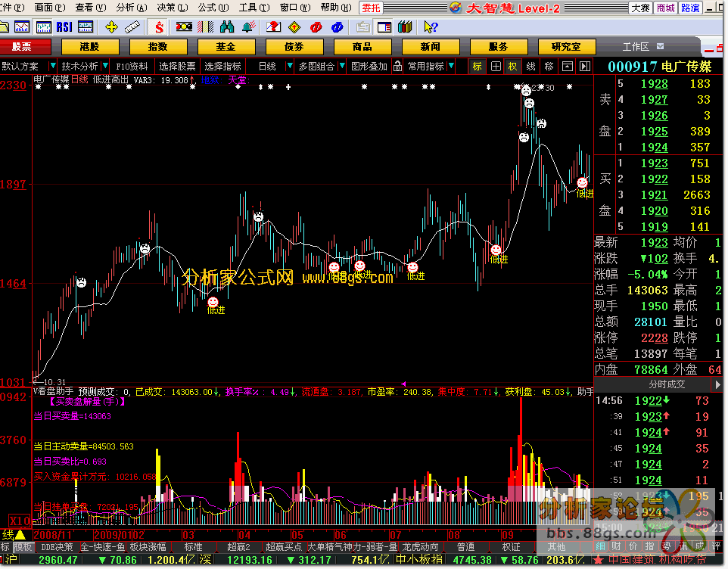
Task: Open the 工具(T) menu
Action: click(254, 8)
